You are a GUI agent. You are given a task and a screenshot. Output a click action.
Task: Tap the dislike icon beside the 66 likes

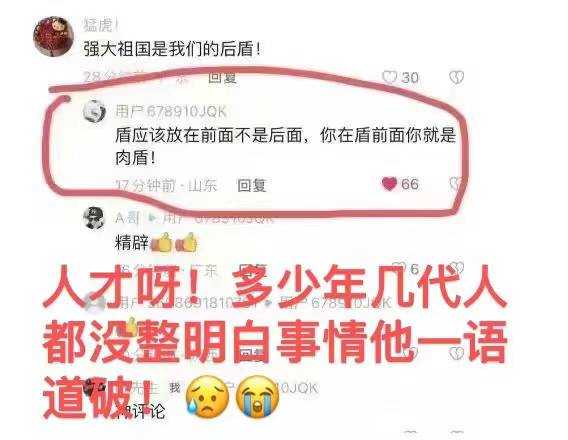click(456, 184)
